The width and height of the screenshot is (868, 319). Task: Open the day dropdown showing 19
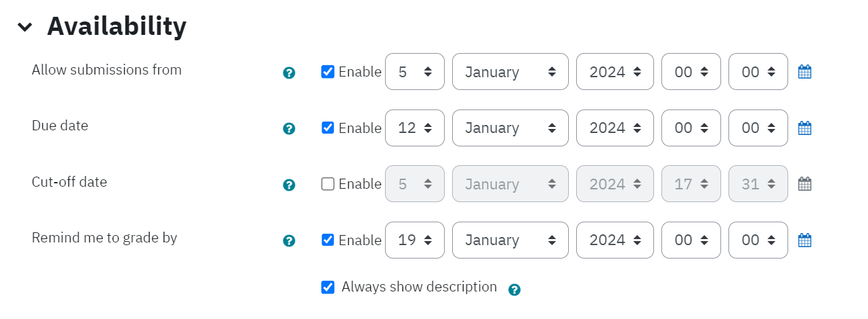tap(415, 240)
